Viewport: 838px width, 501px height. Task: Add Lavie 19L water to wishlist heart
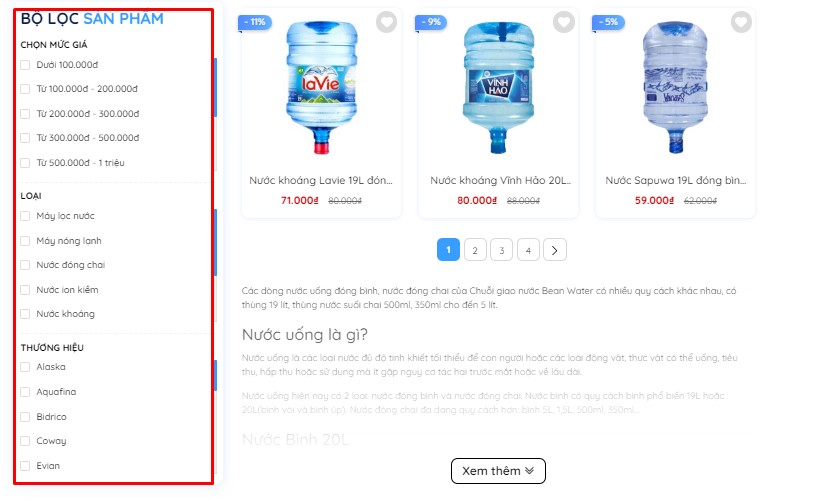tap(386, 22)
